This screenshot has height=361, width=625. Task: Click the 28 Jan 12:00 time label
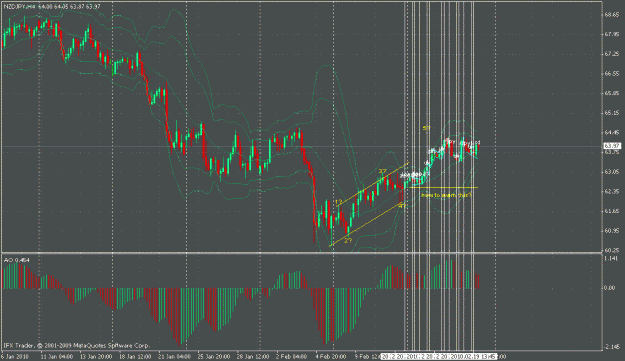(254, 356)
